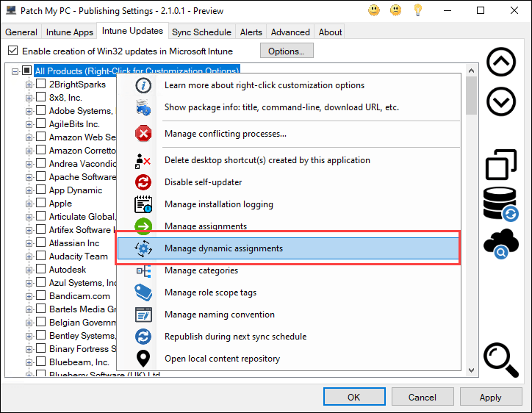Screen dimensions: 532x413
Task: Click the magnifying glass search icon
Action: 501,359
